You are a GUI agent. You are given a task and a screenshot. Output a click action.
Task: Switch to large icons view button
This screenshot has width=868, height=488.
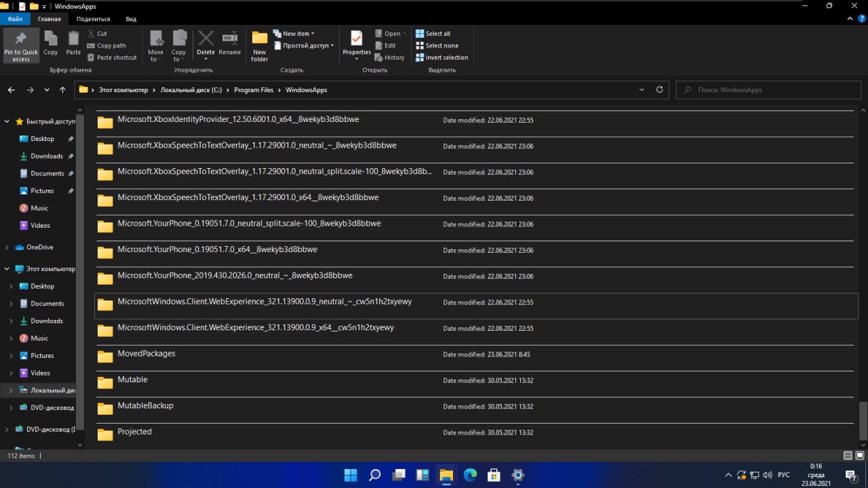coord(860,455)
